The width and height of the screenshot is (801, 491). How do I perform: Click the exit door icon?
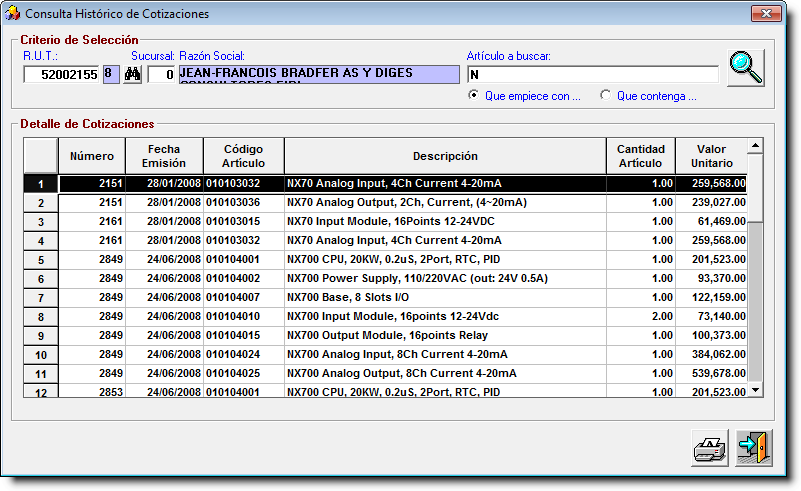[x=754, y=448]
